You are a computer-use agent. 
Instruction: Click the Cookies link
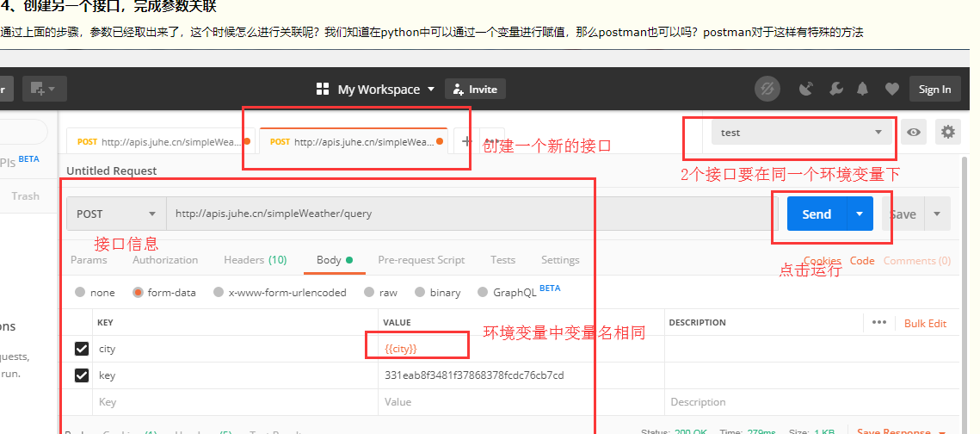coord(822,261)
